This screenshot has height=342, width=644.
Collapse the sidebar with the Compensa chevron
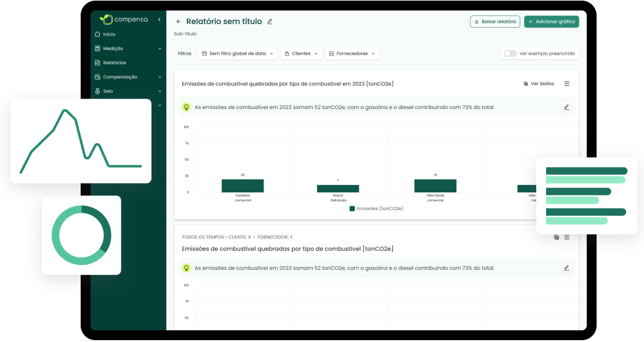pos(159,20)
